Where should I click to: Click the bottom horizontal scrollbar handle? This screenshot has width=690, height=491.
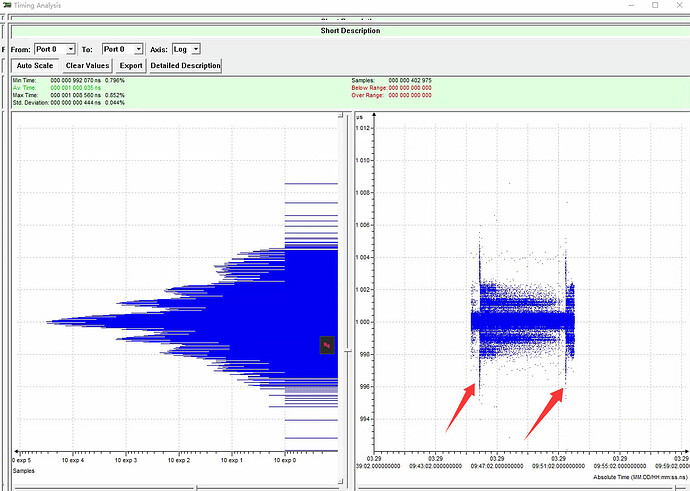pyautogui.click(x=196, y=487)
